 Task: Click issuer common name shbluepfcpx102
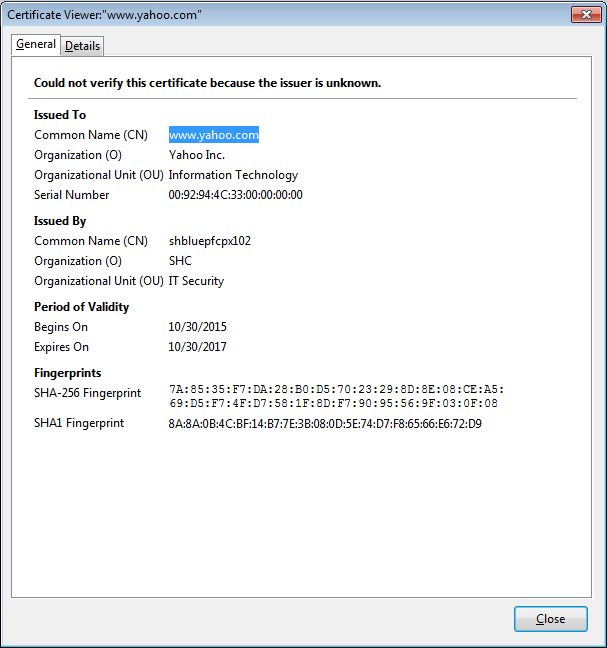point(209,241)
